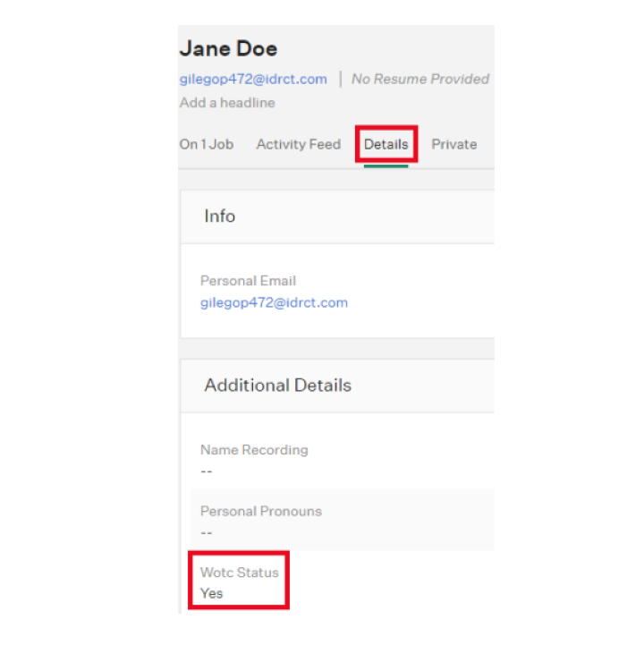
Task: Open the Activity Feed tab
Action: [298, 144]
